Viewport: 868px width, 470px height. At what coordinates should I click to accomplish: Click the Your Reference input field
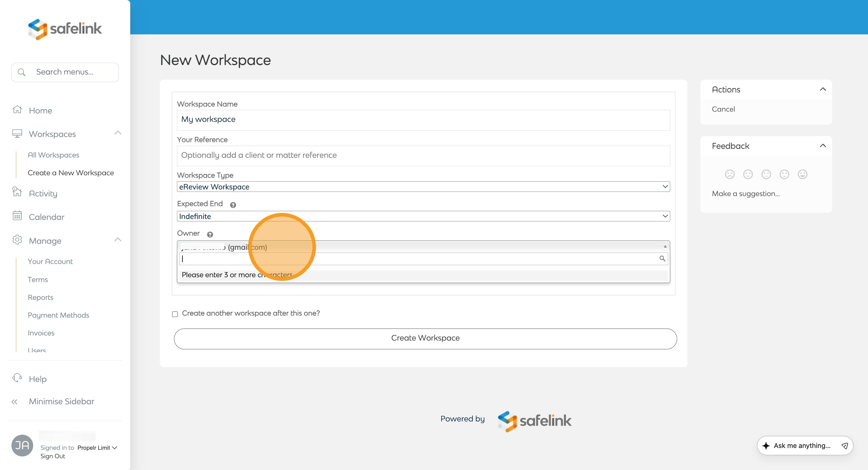423,155
